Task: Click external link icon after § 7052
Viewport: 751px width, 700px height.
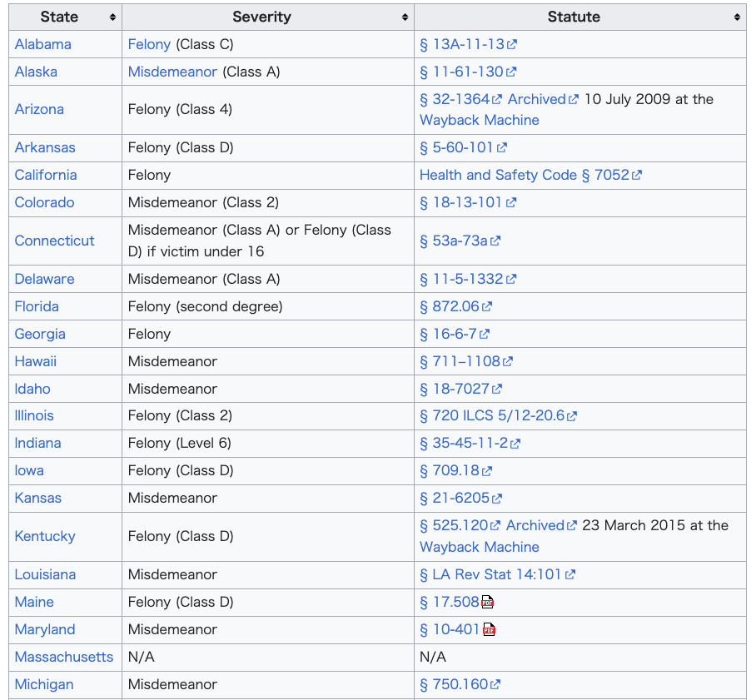Action: pyautogui.click(x=637, y=176)
